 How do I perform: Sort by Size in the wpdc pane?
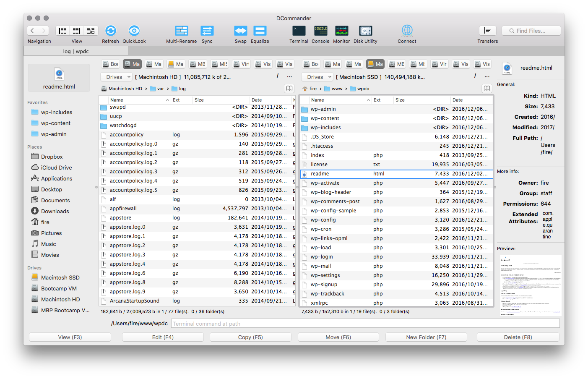[x=421, y=100]
